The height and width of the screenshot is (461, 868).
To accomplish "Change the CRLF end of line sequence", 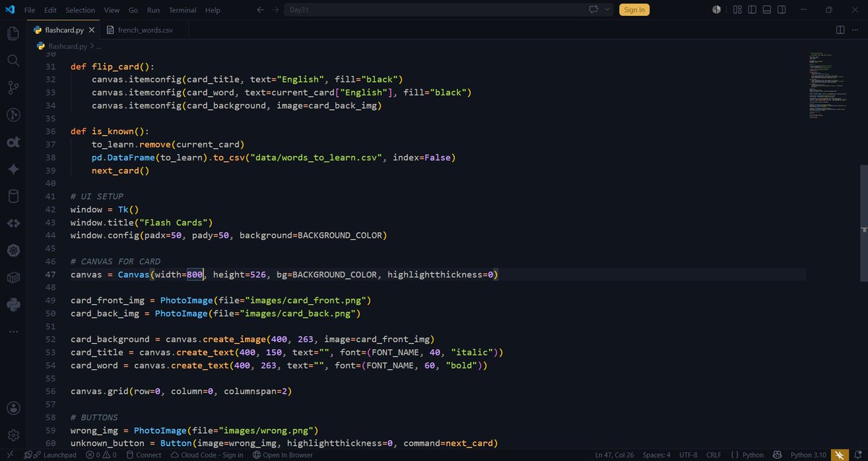I will pos(713,455).
